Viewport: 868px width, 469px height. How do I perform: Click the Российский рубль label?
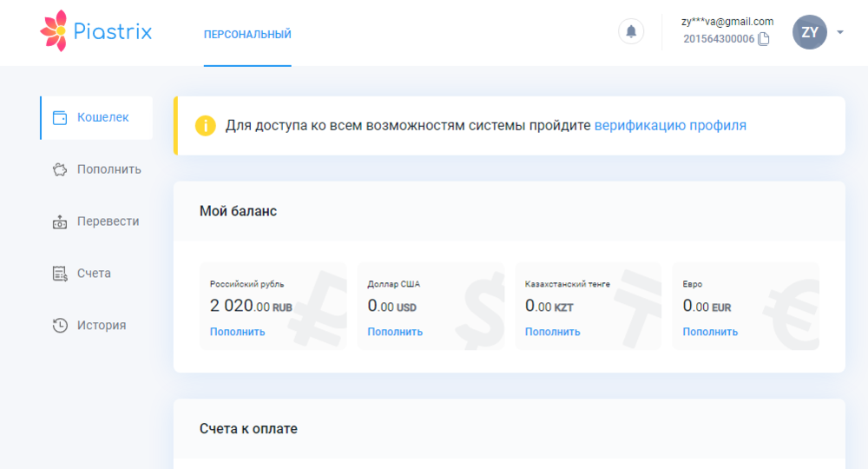tap(247, 284)
